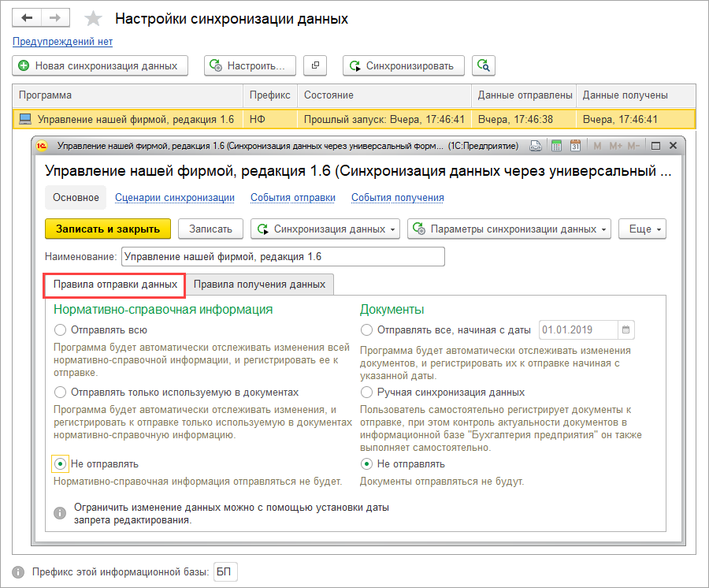Open date picker next to 01.01.2019 field
The height and width of the screenshot is (588, 709).
coord(626,330)
